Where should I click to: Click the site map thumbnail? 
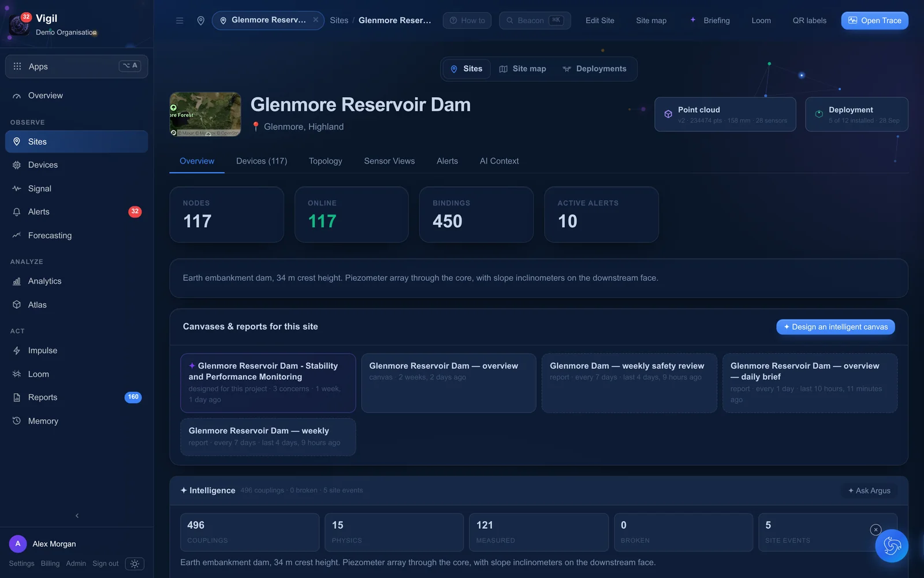[x=205, y=114]
